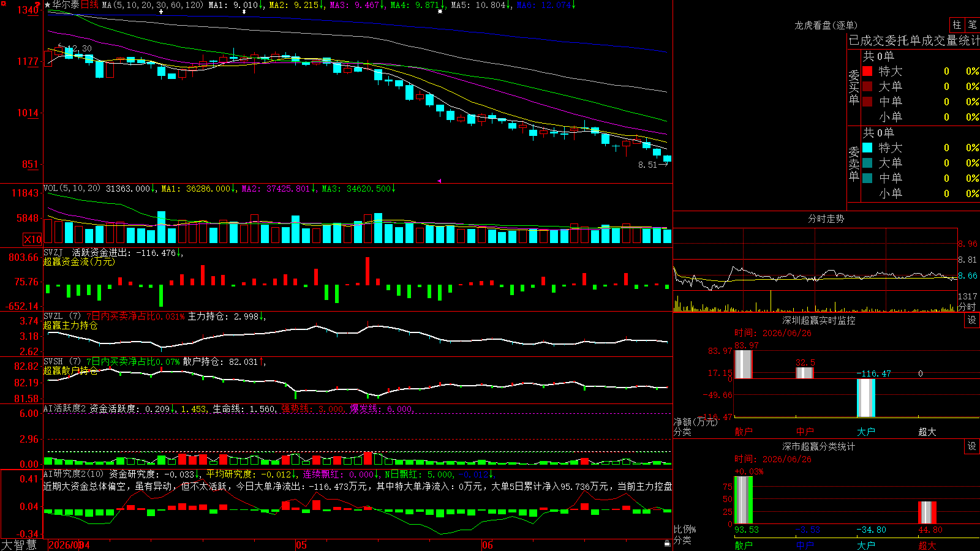Click the red marker icon above the price axis

[37, 4]
